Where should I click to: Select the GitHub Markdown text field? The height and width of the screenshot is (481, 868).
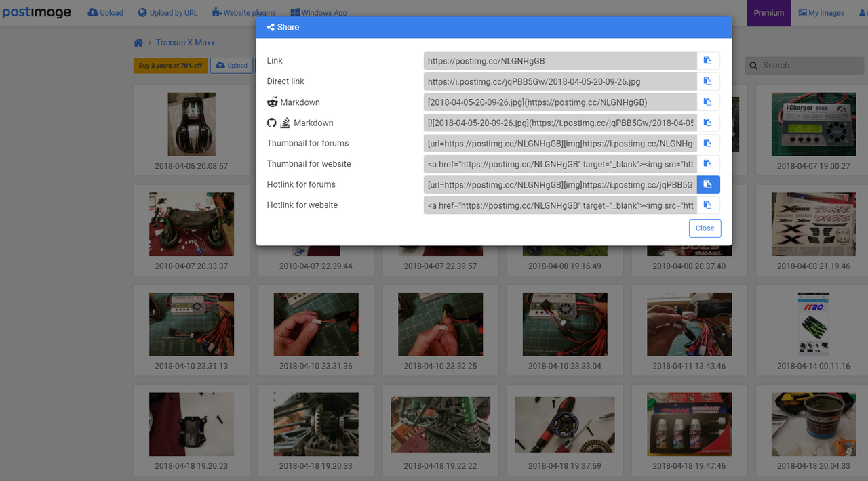click(x=560, y=123)
